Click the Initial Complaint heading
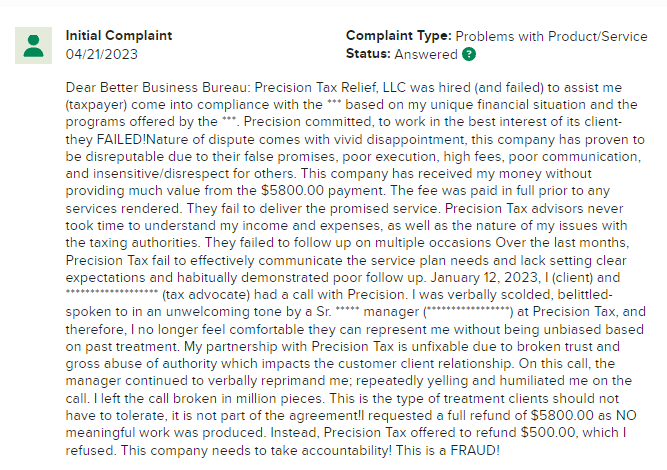Image resolution: width=667 pixels, height=470 pixels. pos(119,35)
